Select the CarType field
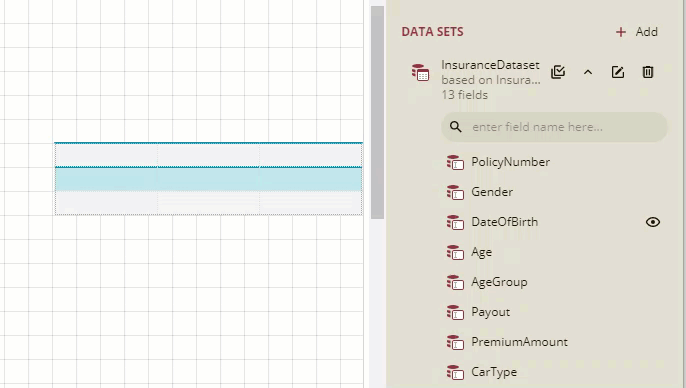Image resolution: width=686 pixels, height=388 pixels. pos(494,372)
